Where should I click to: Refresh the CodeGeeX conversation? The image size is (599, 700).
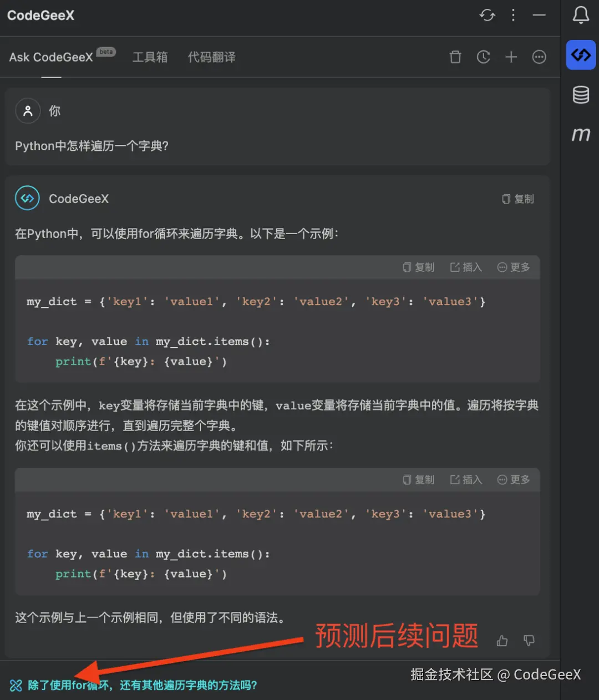(487, 16)
